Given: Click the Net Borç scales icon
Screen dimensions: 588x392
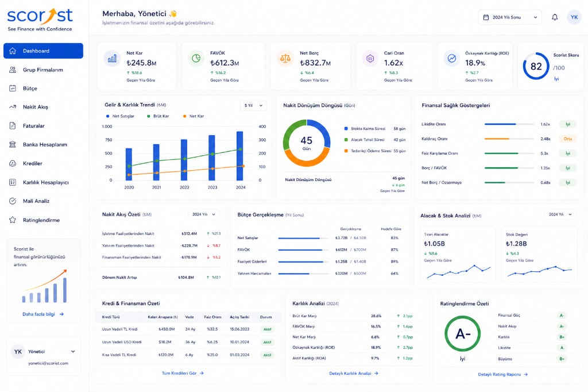Looking at the screenshot, I should [x=285, y=59].
